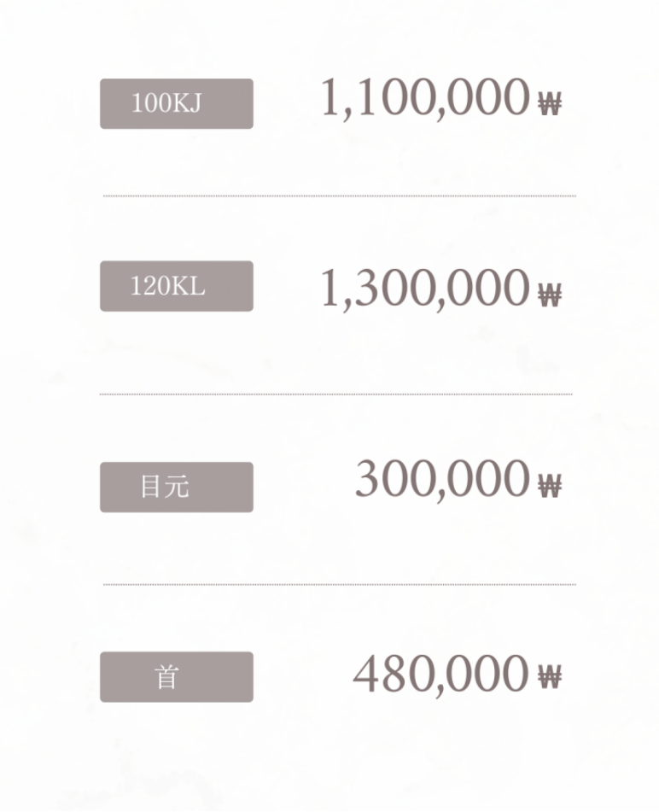Viewport: 659px width, 812px height.
Task: Click the 1,100,000 price text
Action: tap(425, 98)
